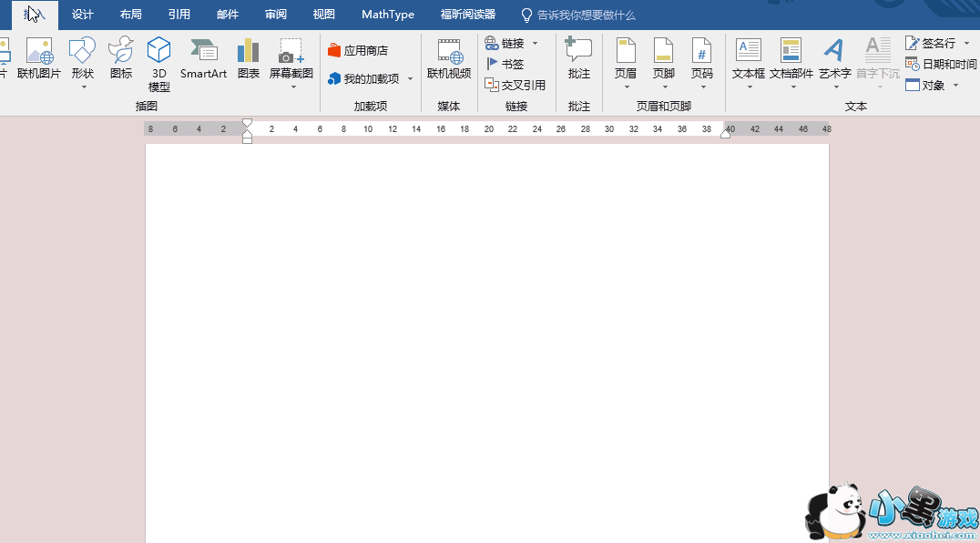
Task: Insert an icon via 图标 button
Action: coord(120,58)
